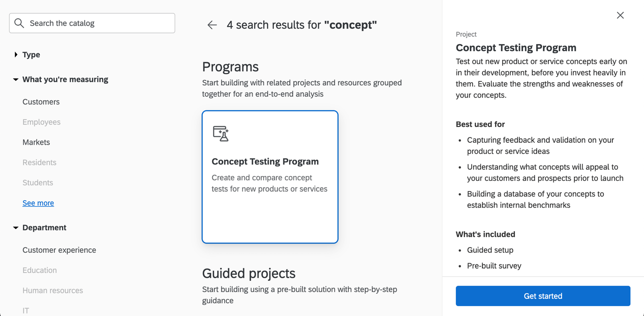Click inside the Search the catalog field
Viewport: 644px width, 316px height.
92,23
